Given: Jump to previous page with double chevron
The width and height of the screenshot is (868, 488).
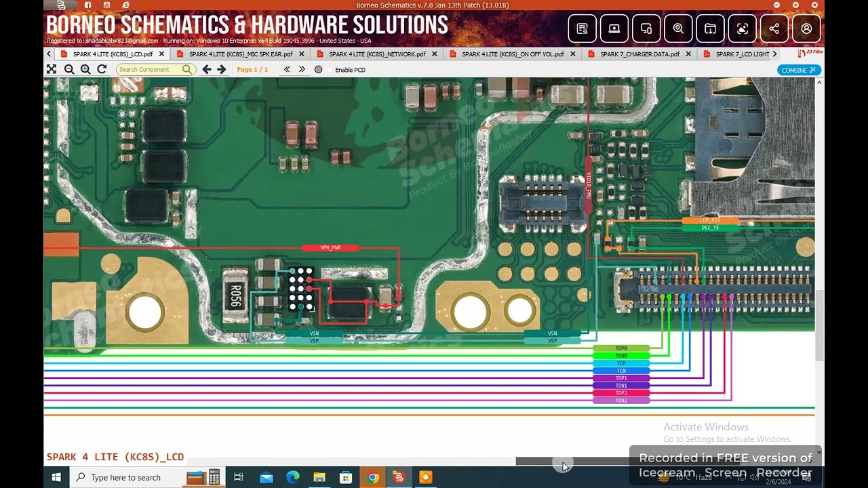Looking at the screenshot, I should (287, 69).
